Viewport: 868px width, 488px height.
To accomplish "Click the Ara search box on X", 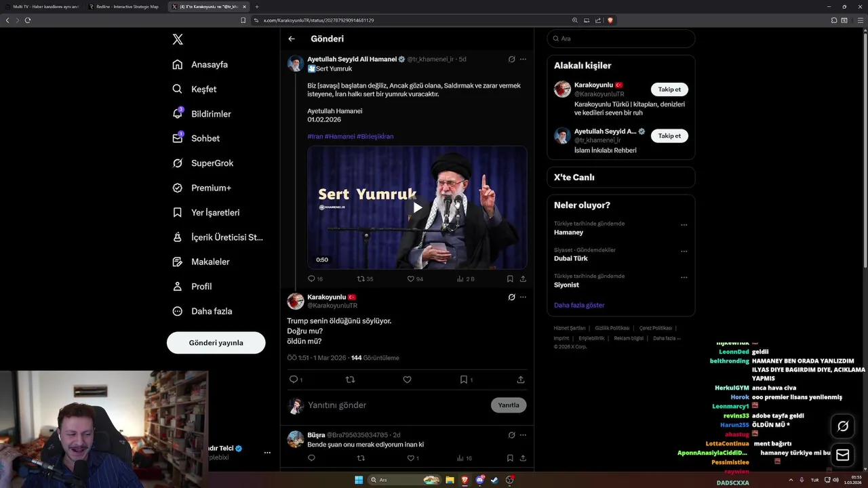I will (x=620, y=39).
